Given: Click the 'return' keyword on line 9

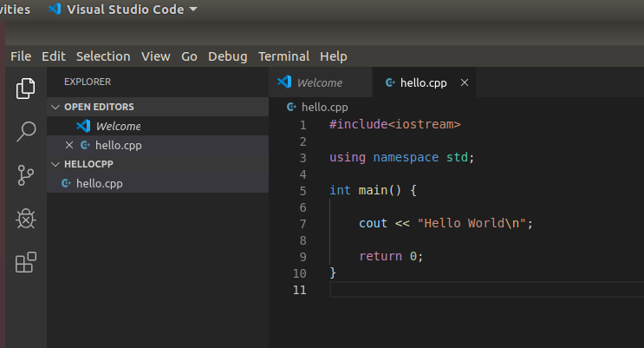Looking at the screenshot, I should (381, 256).
